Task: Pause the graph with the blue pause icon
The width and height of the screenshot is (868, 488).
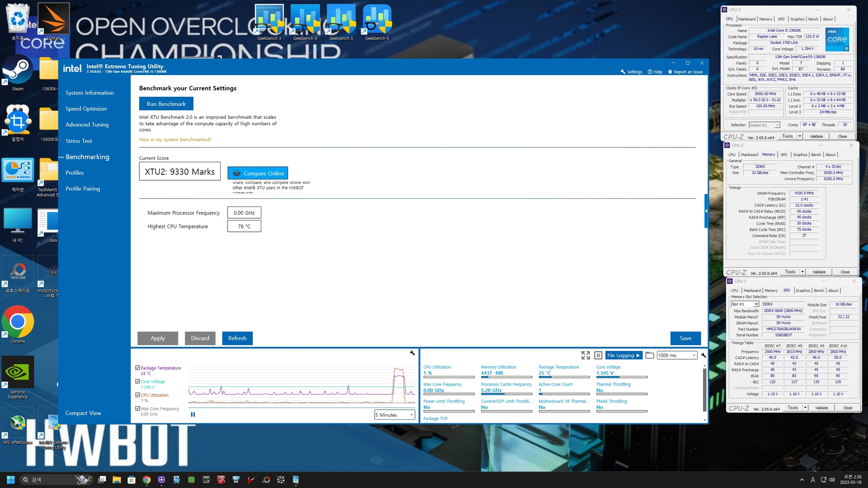Action: tap(193, 414)
